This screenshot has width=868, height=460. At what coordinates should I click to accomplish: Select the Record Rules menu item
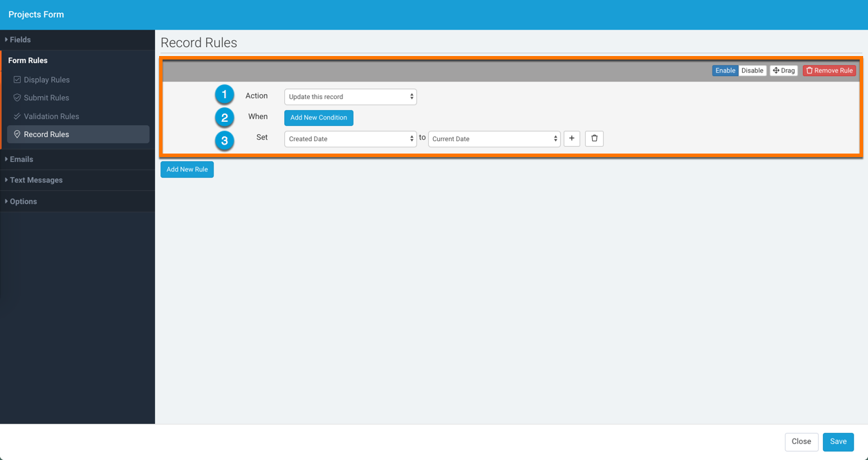point(78,134)
